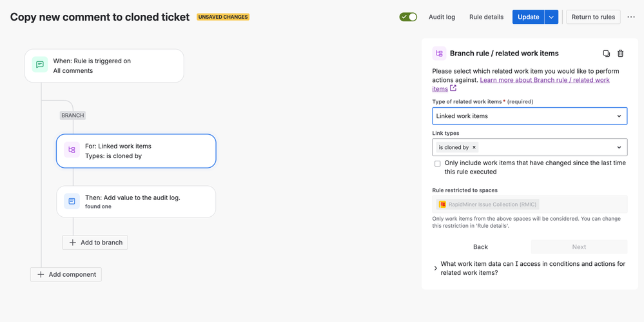Open the three-dot more actions menu
The width and height of the screenshot is (644, 322).
pos(631,17)
